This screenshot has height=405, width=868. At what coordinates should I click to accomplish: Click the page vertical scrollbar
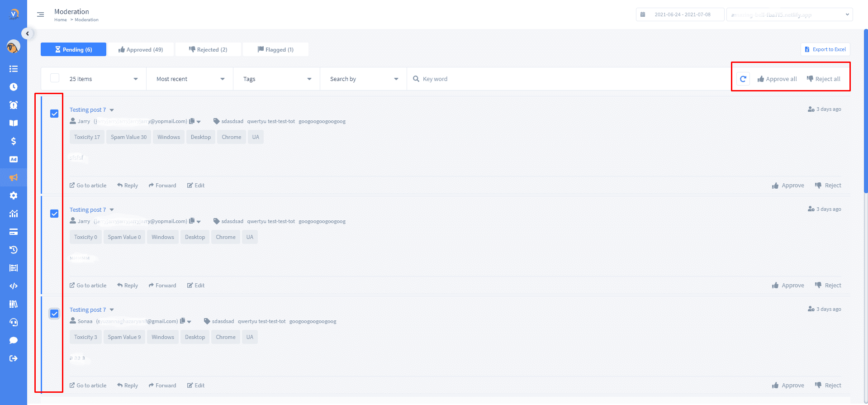(x=866, y=111)
